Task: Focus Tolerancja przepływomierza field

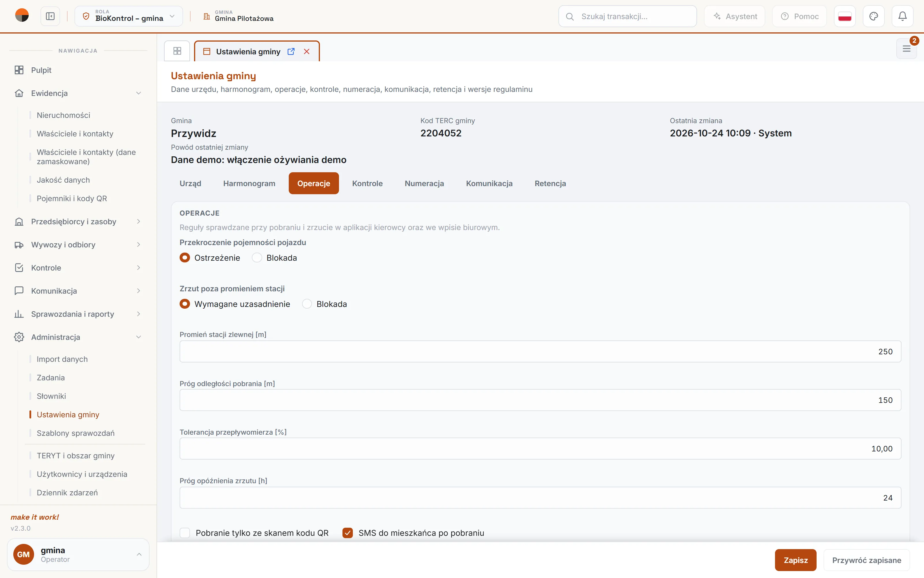Action: [540, 449]
